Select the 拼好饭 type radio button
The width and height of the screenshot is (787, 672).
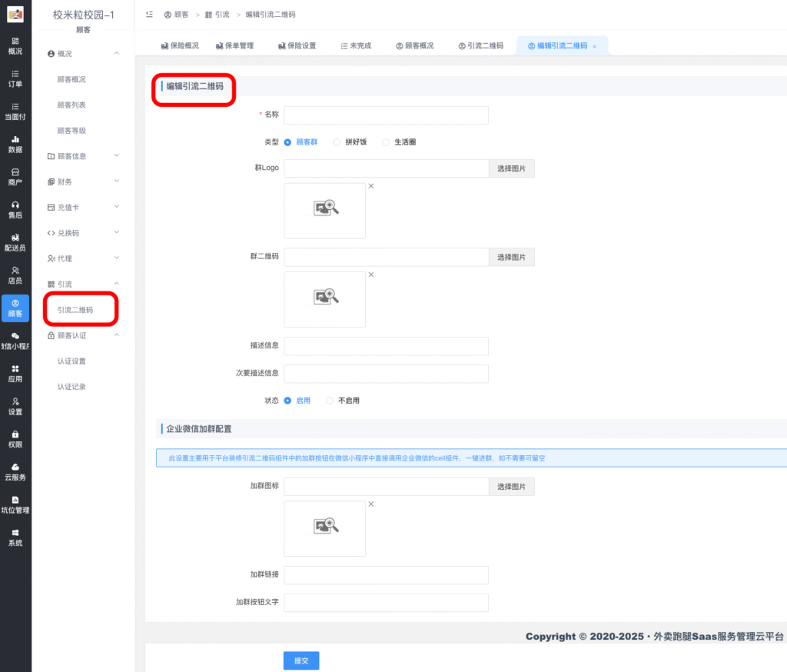click(337, 142)
